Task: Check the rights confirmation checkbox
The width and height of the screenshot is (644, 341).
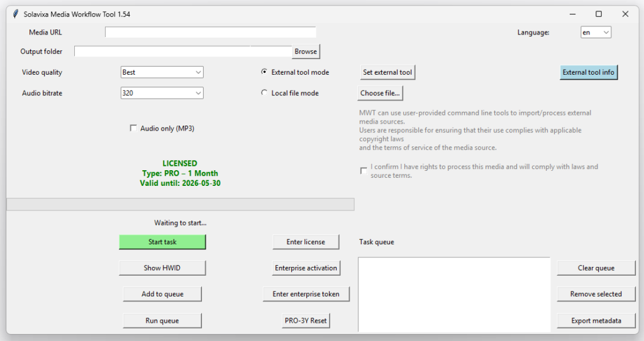Action: tap(364, 171)
